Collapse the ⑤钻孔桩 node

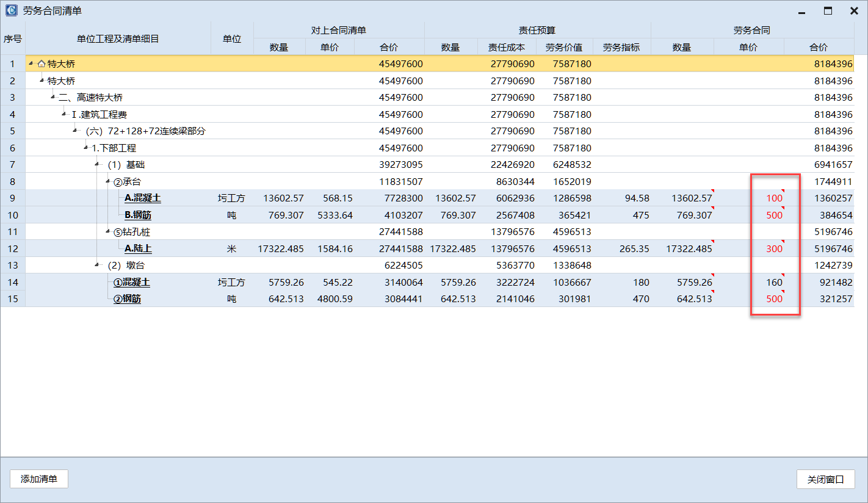108,231
